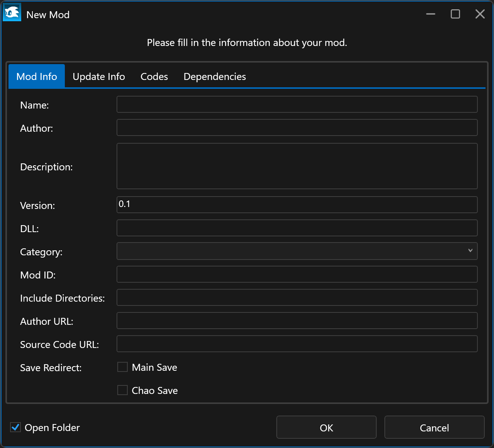The height and width of the screenshot is (448, 494).
Task: Click the Source Code URL field
Action: tap(297, 344)
